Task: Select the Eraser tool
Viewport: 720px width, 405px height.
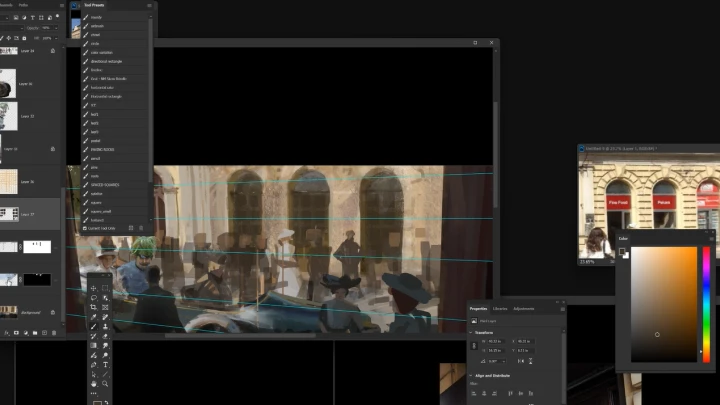Action: click(105, 336)
